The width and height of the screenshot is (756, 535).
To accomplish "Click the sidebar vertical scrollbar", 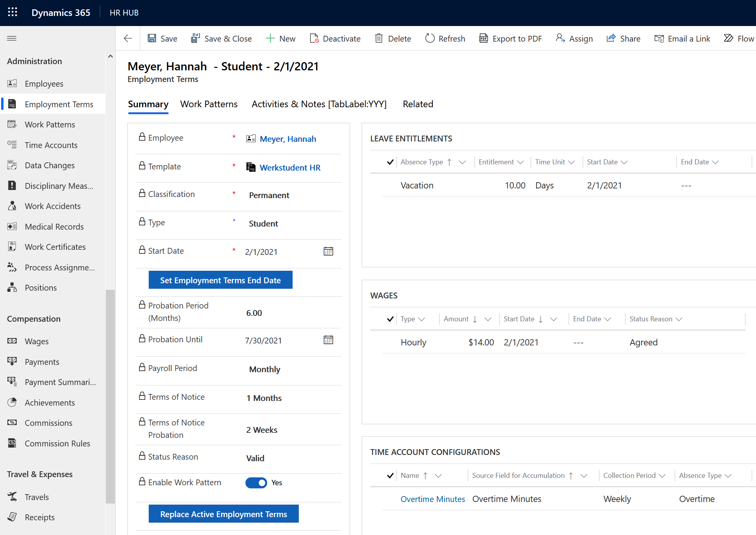I will 110,396.
